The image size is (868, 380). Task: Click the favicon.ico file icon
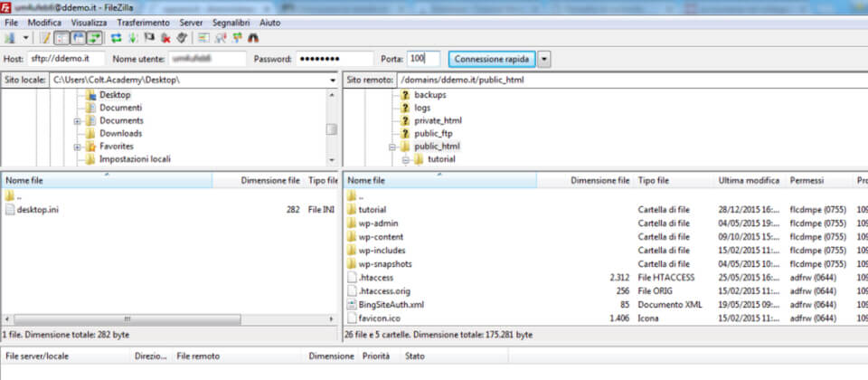tap(352, 318)
